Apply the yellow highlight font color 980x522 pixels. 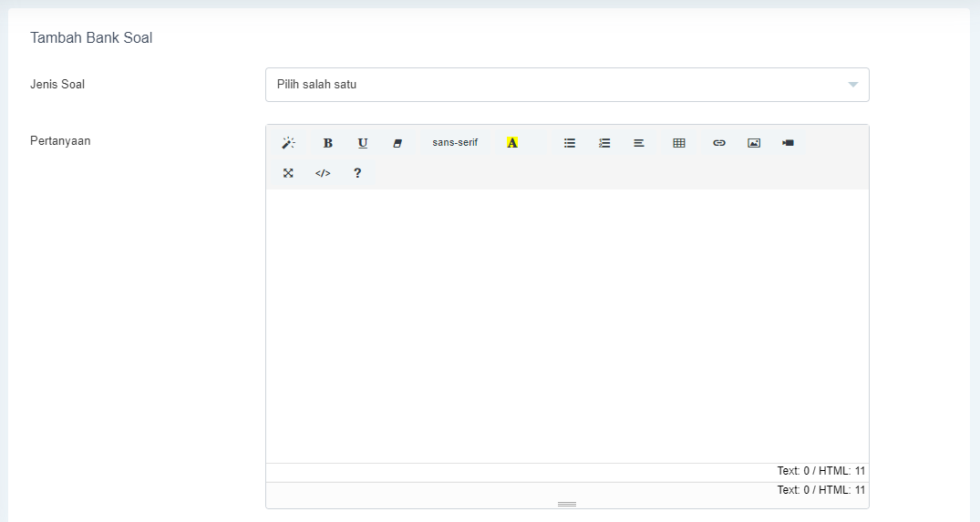(512, 143)
